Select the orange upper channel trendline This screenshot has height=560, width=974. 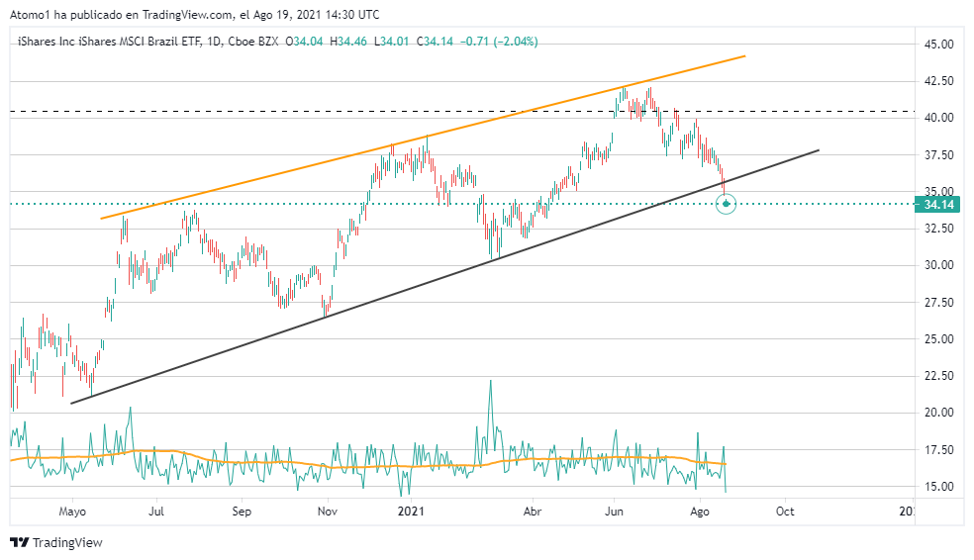tap(423, 138)
